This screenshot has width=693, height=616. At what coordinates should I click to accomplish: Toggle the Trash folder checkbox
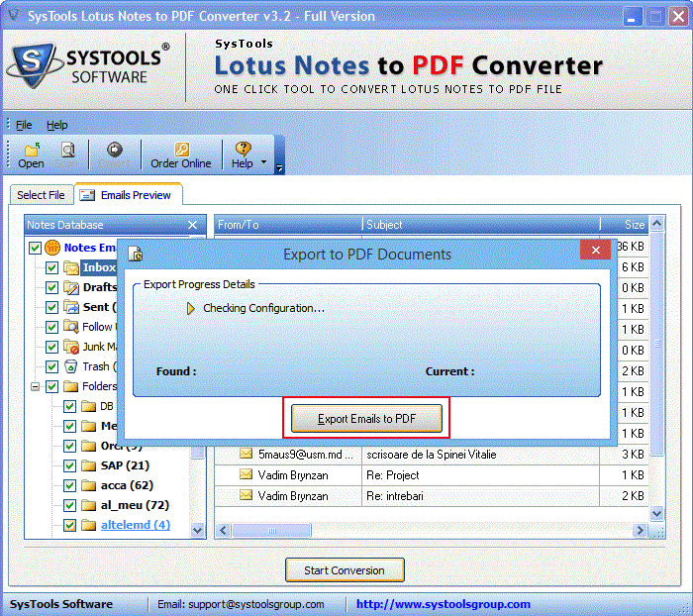tap(52, 367)
